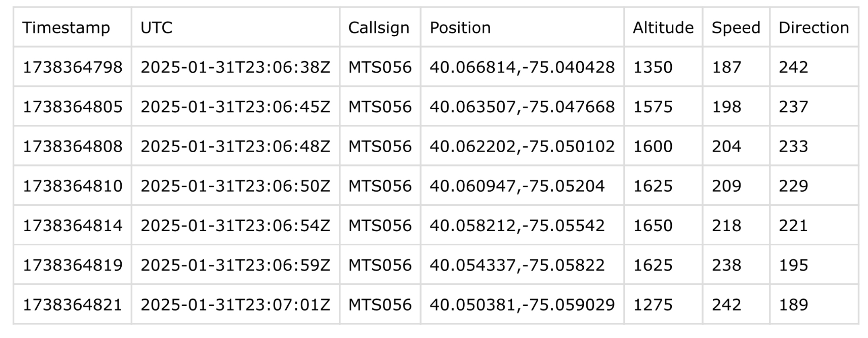Select timestamp cell 1738364814
Image resolution: width=868 pixels, height=338 pixels.
(73, 225)
